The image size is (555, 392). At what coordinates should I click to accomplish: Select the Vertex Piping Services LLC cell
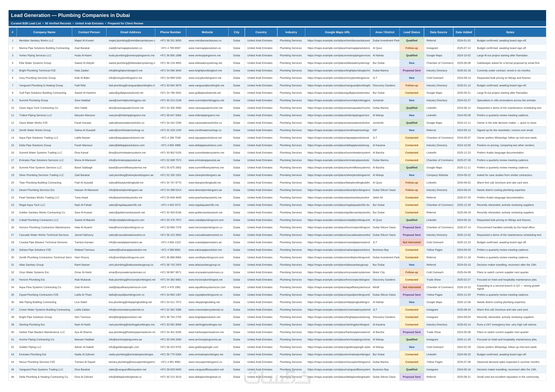pyautogui.click(x=44, y=55)
